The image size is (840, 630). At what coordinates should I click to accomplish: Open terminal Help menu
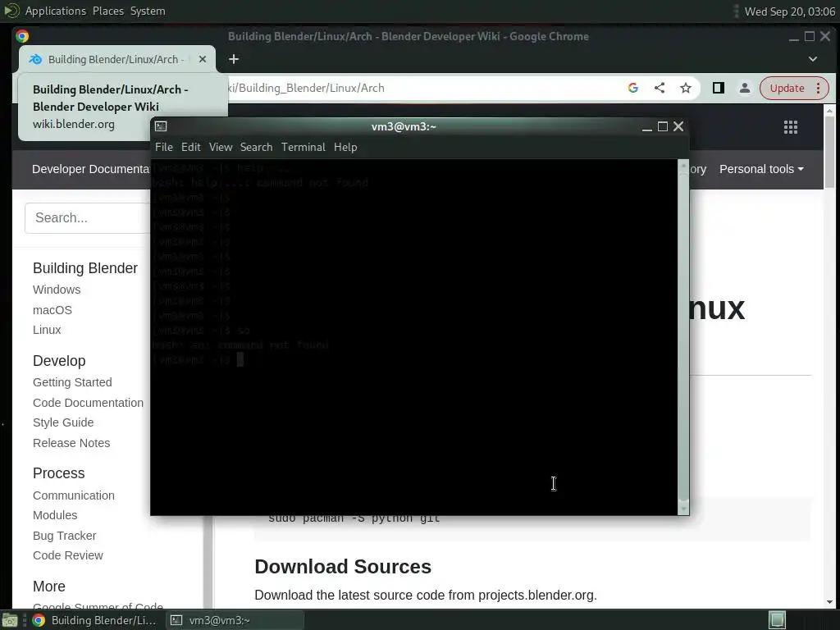coord(345,147)
